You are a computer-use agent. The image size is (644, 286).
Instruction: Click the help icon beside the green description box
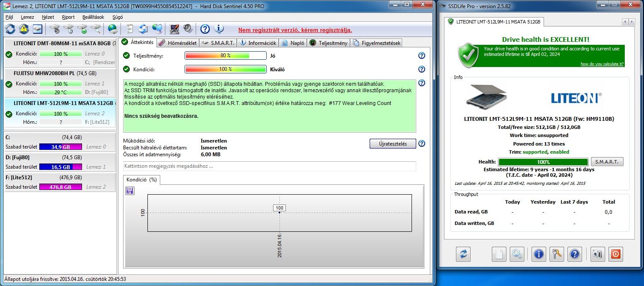pos(422,83)
